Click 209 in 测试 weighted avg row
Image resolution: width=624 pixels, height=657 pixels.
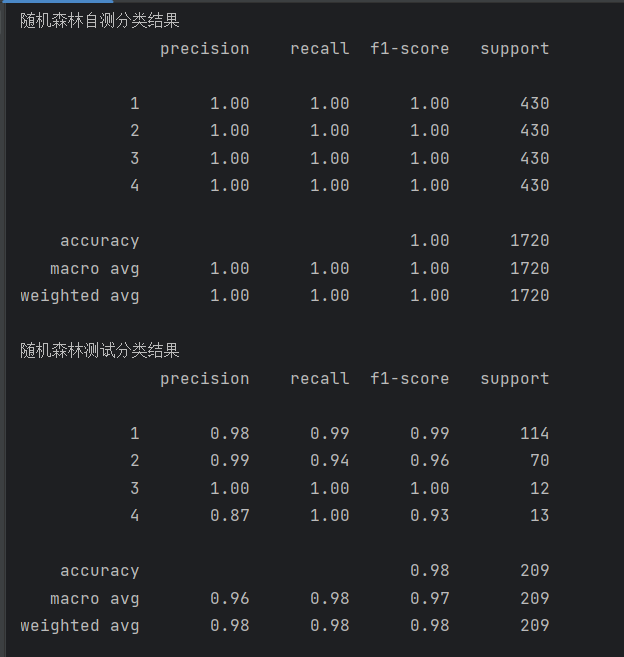click(534, 626)
